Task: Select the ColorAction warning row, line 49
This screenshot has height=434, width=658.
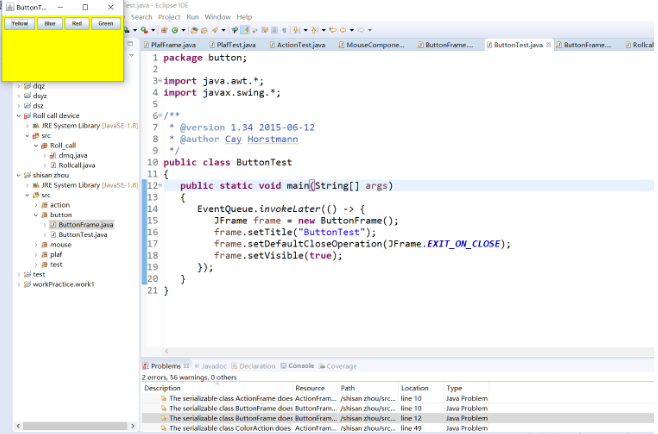Action: click(315, 428)
